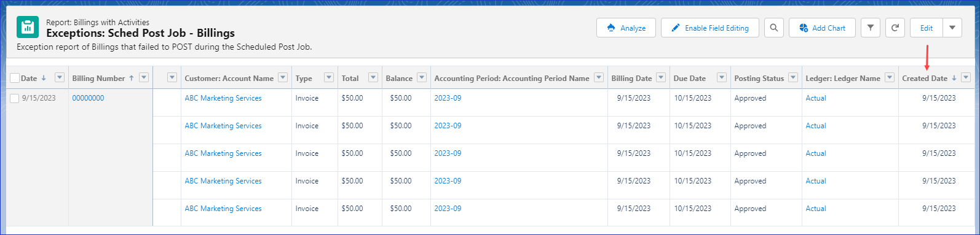980x235 pixels.
Task: Open Accounting Period Name column menu
Action: (x=599, y=77)
